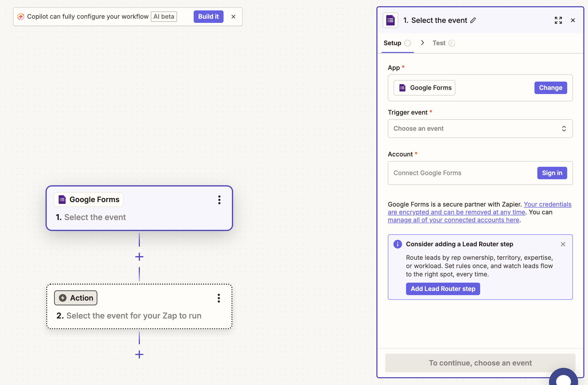Viewport: 588px width, 385px height.
Task: Open the manage connected accounts link
Action: click(453, 220)
